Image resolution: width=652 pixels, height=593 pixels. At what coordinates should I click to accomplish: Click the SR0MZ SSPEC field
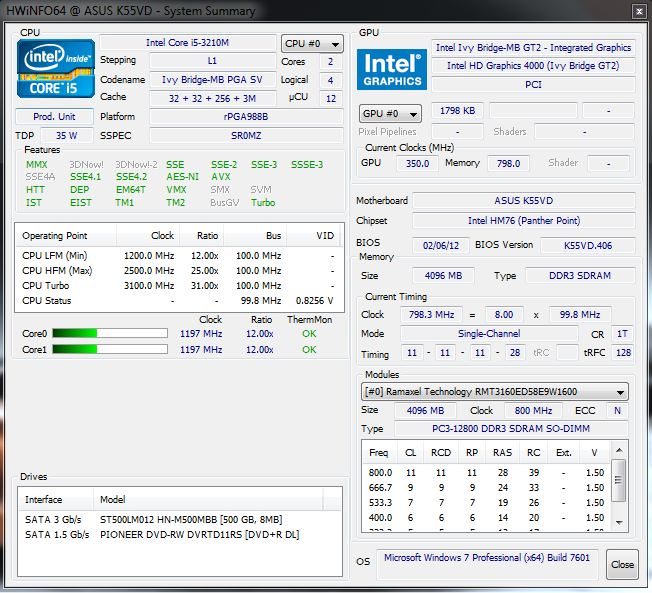[x=246, y=136]
